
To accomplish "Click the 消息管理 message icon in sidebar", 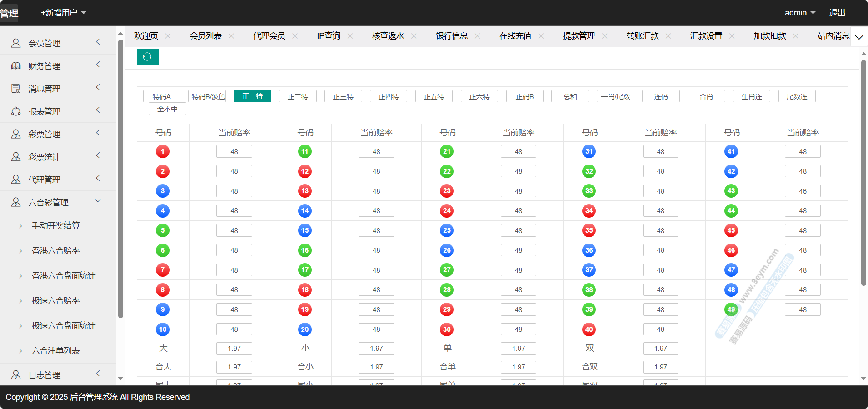I will [16, 89].
